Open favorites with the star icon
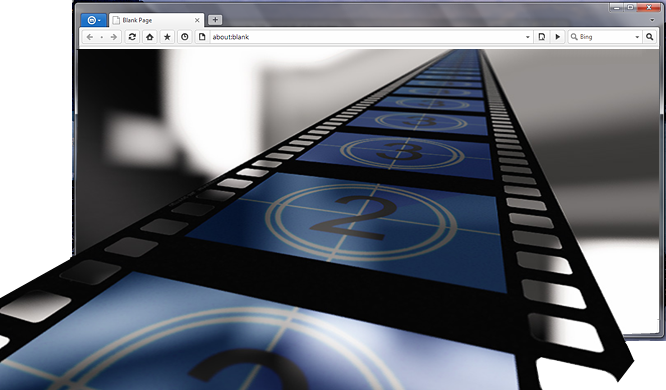The width and height of the screenshot is (666, 390). click(x=167, y=37)
